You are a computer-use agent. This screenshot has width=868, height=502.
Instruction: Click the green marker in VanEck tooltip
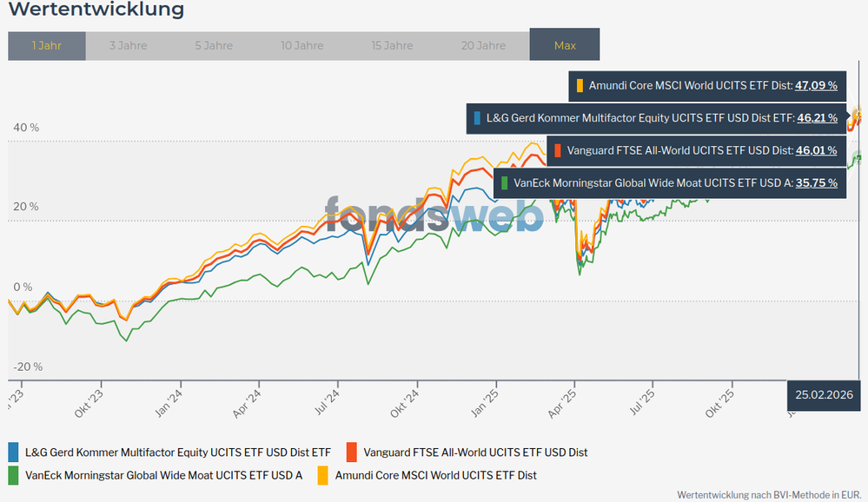504,183
